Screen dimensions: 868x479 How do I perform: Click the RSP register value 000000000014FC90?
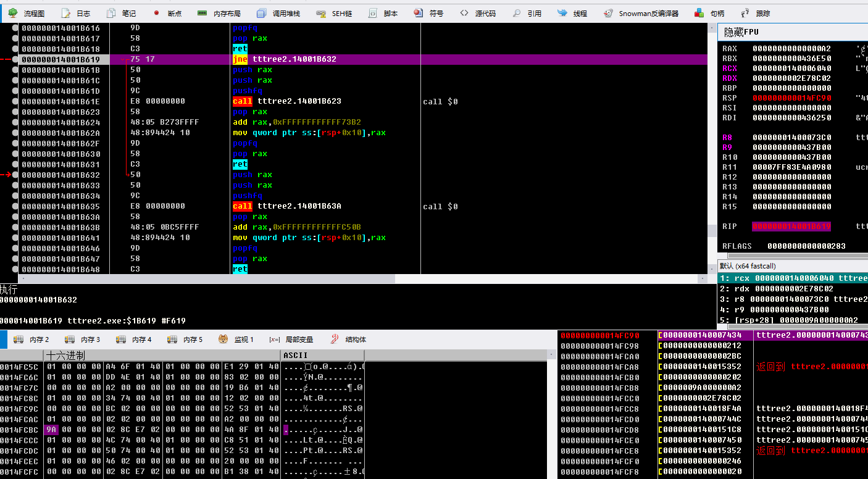pos(791,98)
